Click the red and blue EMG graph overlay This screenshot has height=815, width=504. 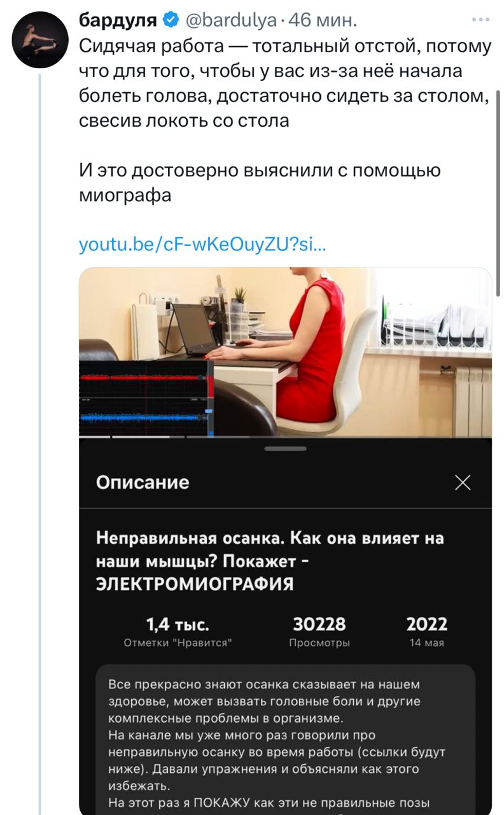click(x=146, y=399)
